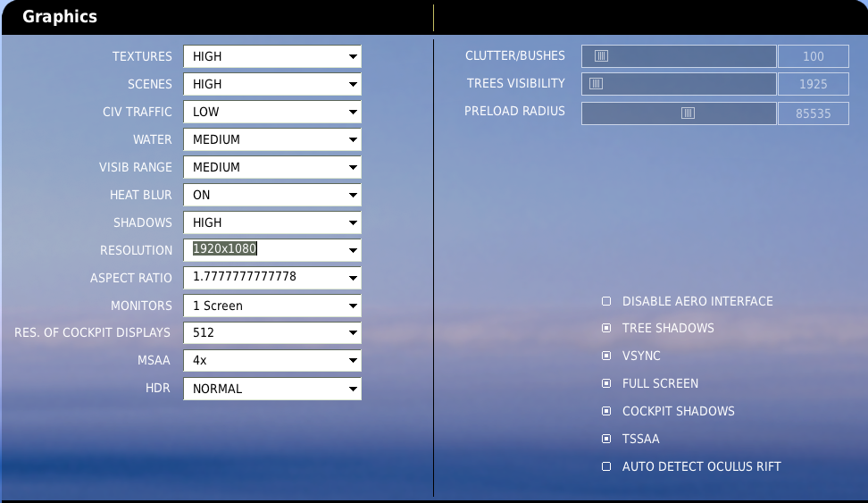Viewport: 868px width, 503px height.
Task: Click the CLUTTER/BUSHES slider handle
Action: click(601, 56)
